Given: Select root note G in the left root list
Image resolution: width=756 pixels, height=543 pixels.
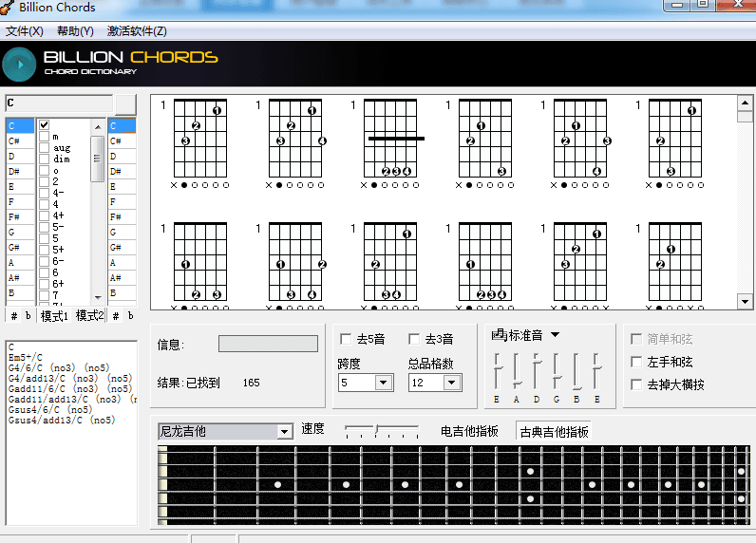Looking at the screenshot, I should (x=20, y=233).
